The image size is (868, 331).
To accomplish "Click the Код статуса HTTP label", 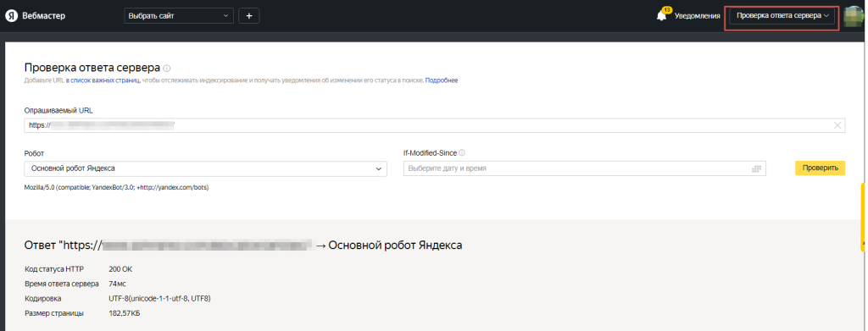I will point(53,269).
